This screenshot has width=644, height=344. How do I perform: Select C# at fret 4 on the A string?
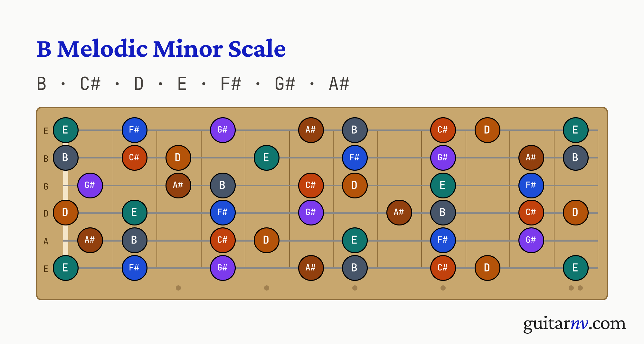coord(223,240)
